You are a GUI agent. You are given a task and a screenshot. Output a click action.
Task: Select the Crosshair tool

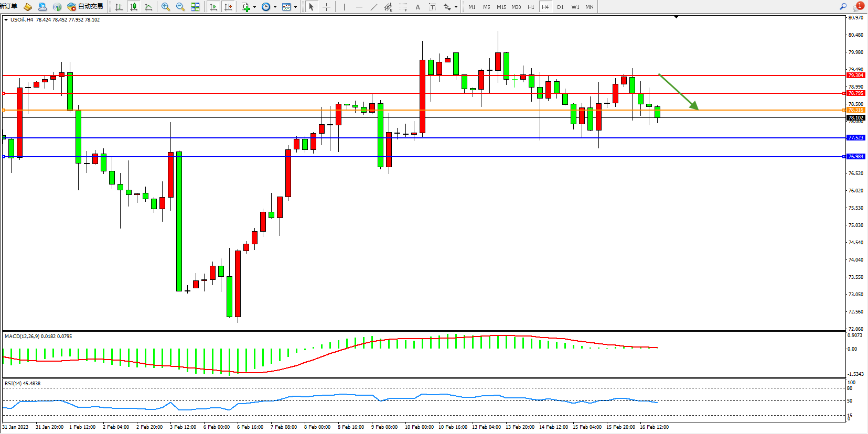tap(326, 7)
